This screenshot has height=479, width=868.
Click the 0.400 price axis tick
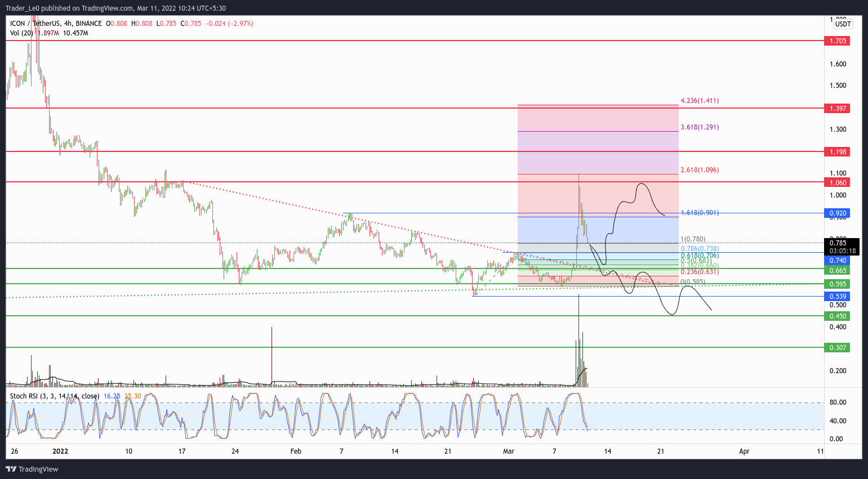[838, 327]
